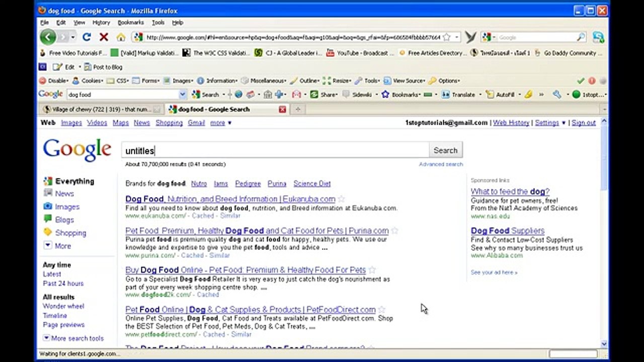Open the Settings dropdown on Google page
Viewport: 644px width, 362px height.
[550, 123]
